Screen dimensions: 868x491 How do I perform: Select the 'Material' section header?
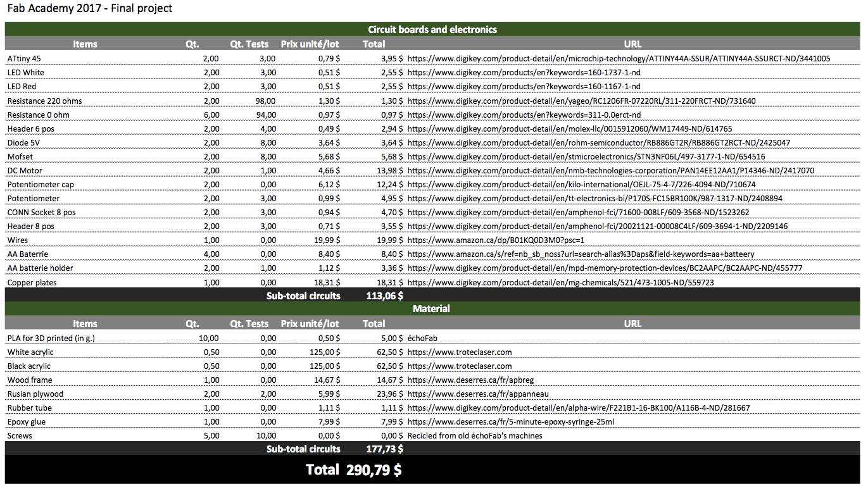[x=431, y=309]
